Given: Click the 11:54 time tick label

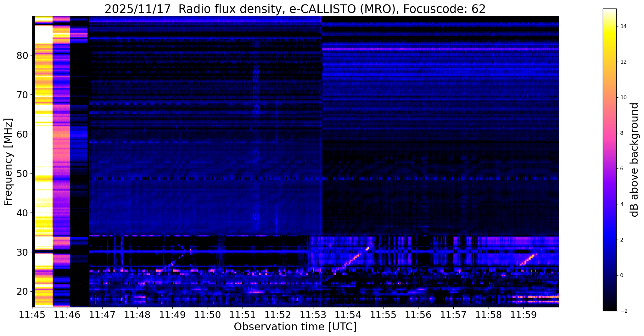Looking at the screenshot, I should coord(348,315).
